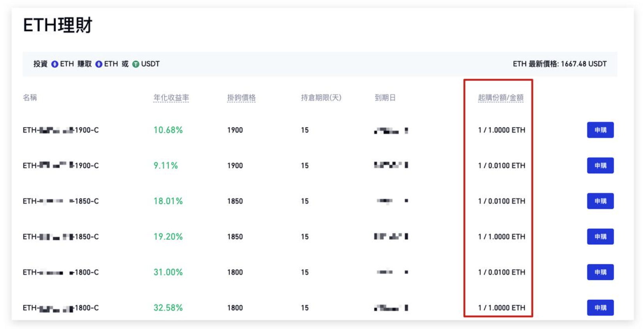644x329 pixels.
Task: Click the ETH coin icon after 投資
Action: (55, 64)
